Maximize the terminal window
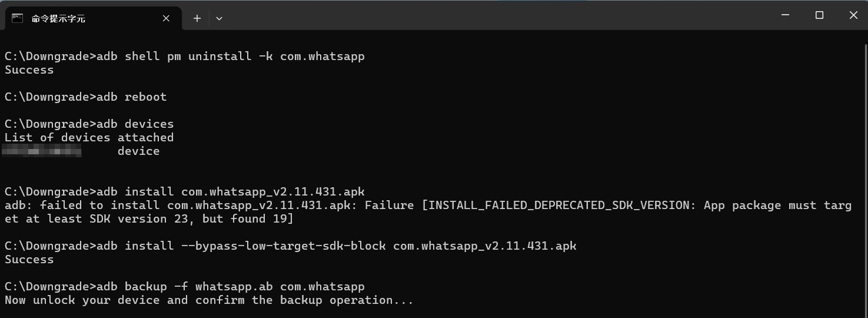Image resolution: width=868 pixels, height=318 pixels. point(819,15)
